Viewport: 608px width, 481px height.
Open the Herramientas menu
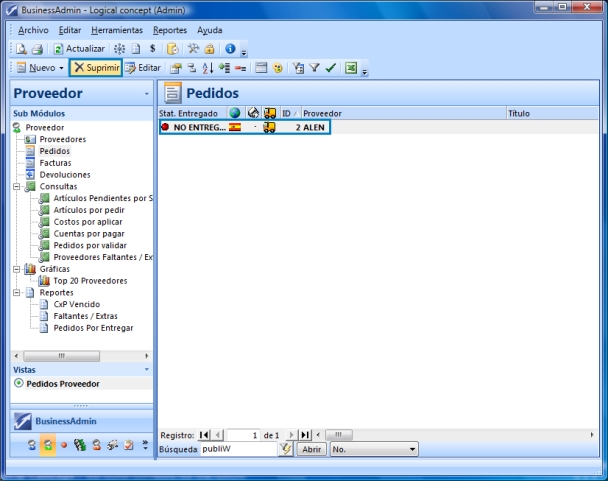116,30
